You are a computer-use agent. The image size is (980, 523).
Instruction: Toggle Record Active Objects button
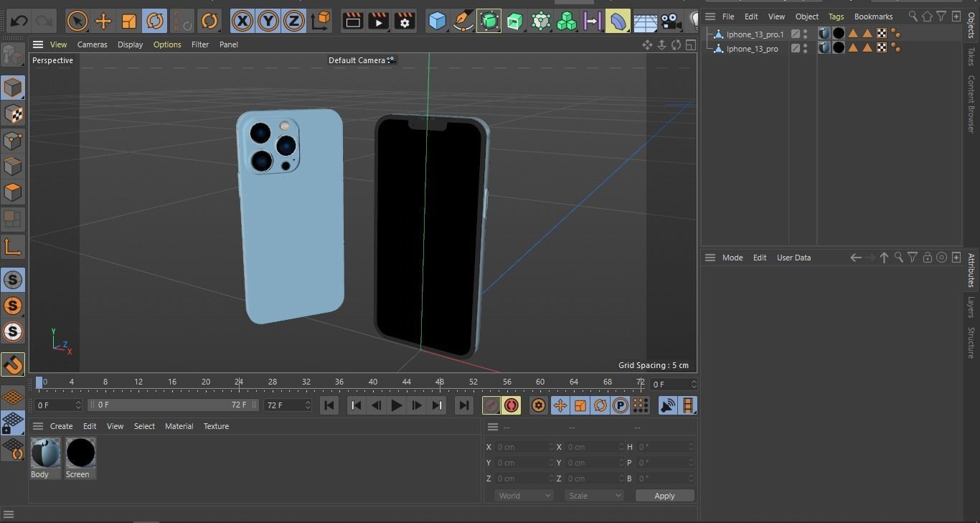pos(491,405)
